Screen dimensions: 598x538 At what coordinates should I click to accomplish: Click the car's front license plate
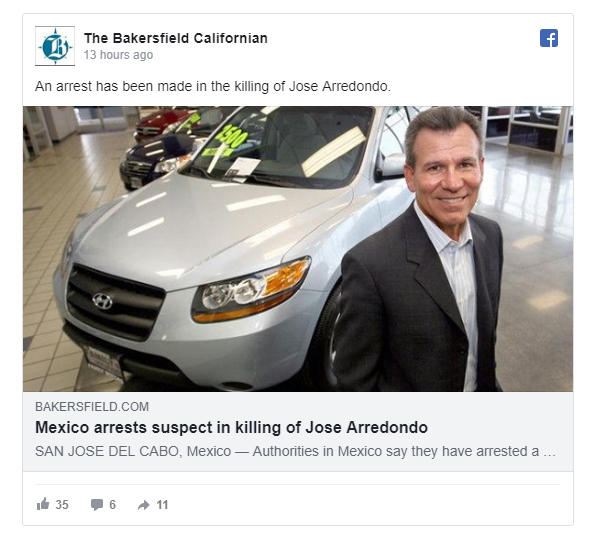104,361
